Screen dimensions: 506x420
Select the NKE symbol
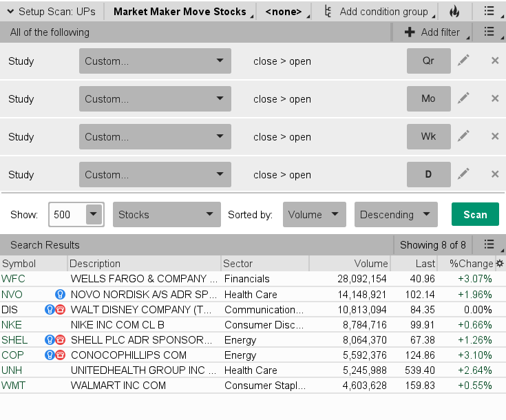(12, 325)
